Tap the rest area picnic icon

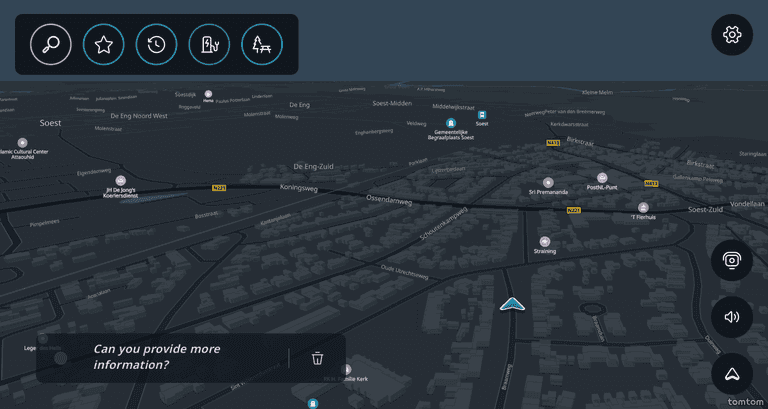(x=262, y=44)
